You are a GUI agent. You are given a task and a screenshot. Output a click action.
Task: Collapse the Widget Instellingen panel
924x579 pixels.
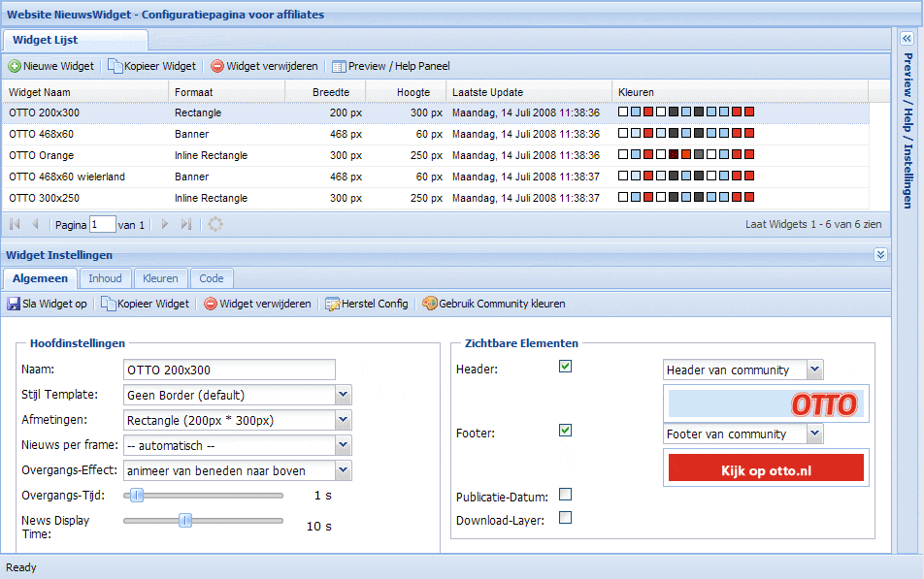point(880,255)
